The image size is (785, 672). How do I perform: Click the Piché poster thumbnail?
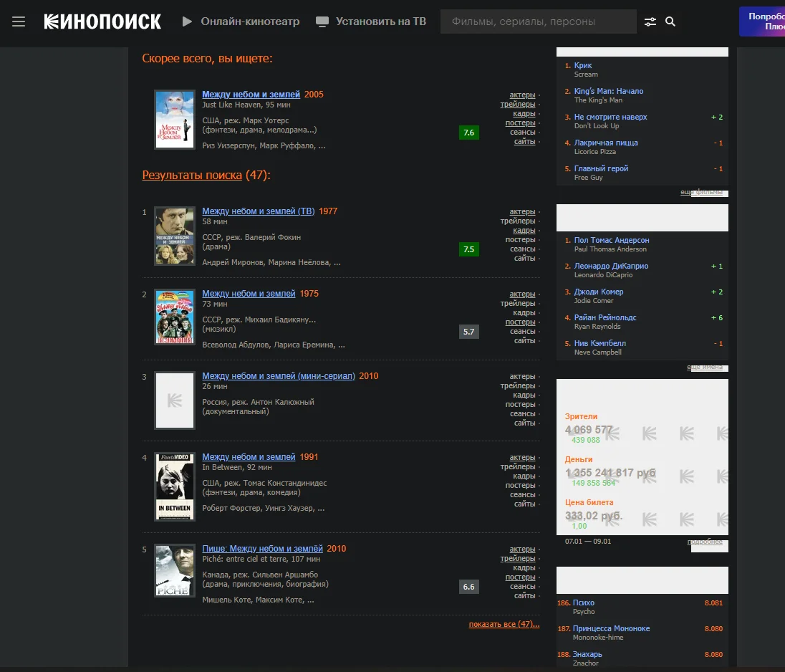coord(175,570)
